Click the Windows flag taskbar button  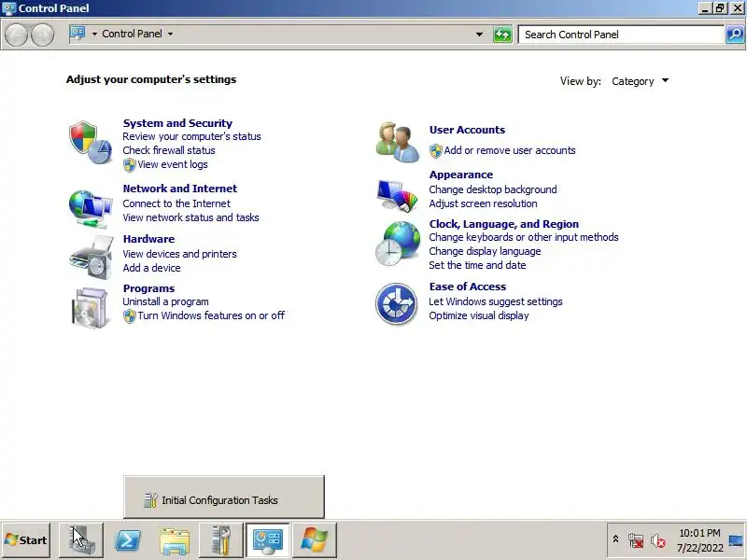[x=315, y=540]
